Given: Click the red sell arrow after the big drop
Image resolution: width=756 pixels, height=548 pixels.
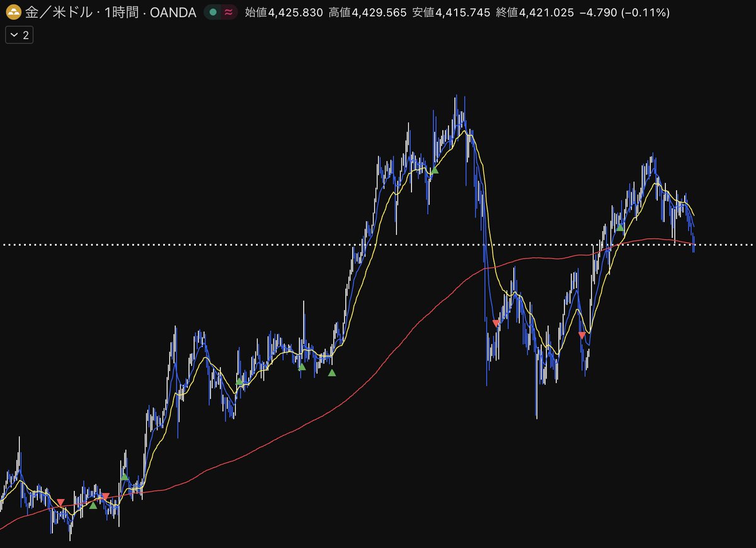Looking at the screenshot, I should (x=496, y=323).
